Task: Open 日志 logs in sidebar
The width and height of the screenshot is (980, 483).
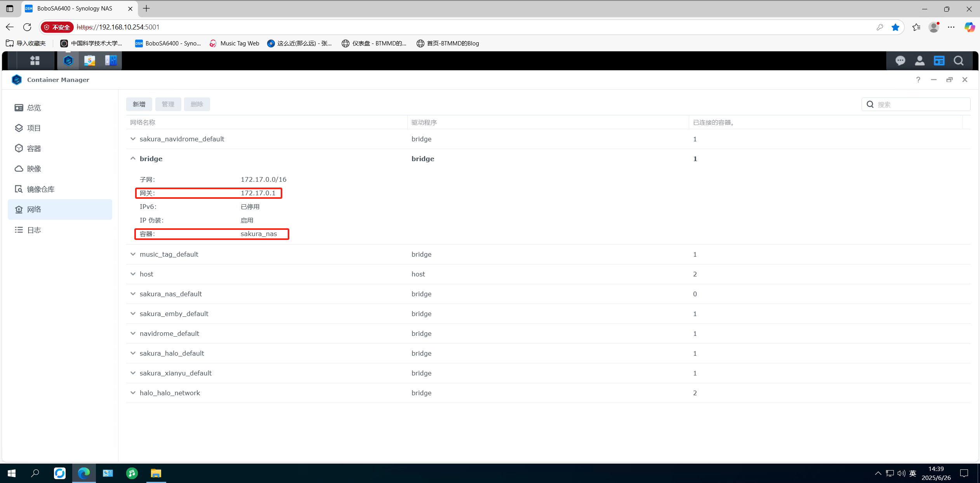Action: pos(34,230)
